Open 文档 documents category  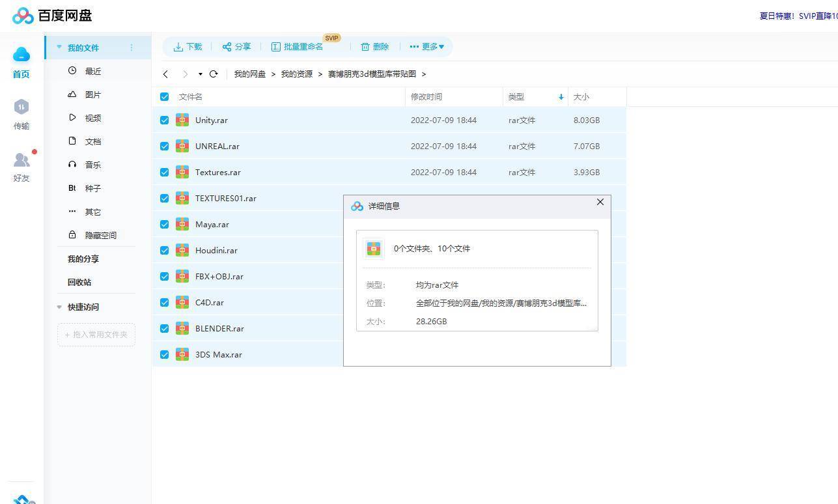coord(93,141)
